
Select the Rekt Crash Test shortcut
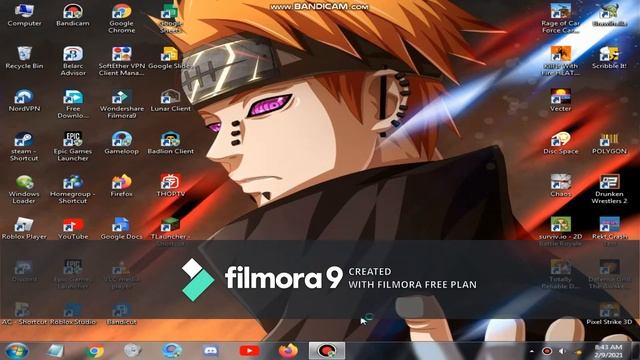609,231
